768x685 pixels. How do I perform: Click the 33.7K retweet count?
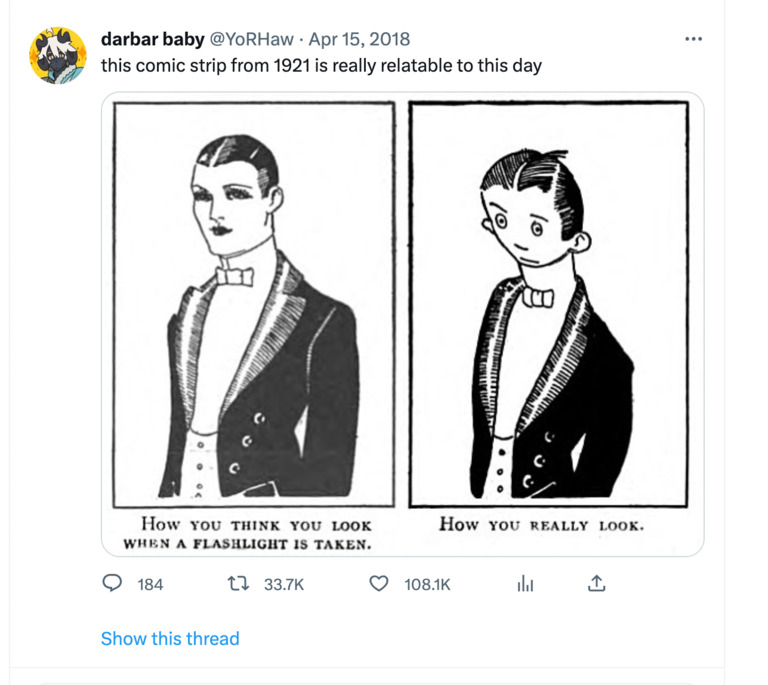click(284, 584)
